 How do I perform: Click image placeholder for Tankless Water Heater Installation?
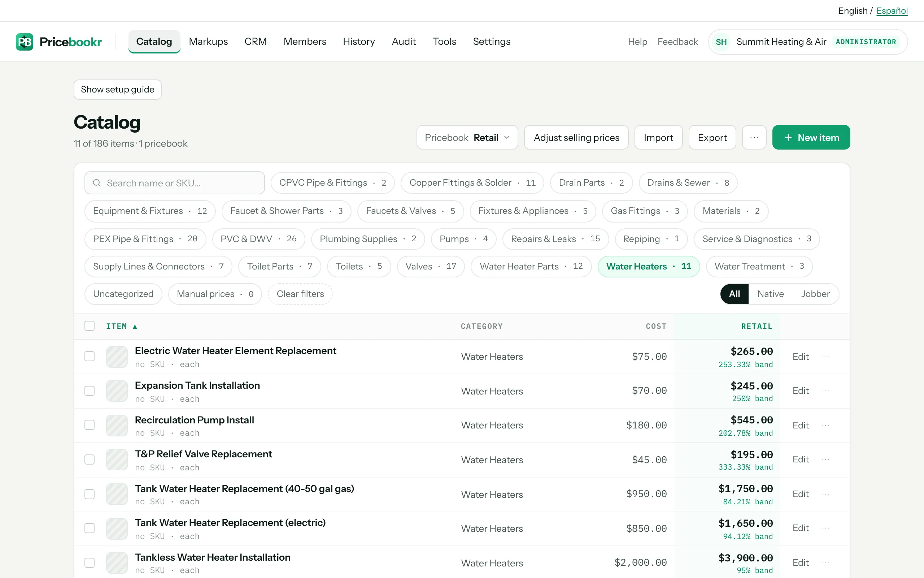[117, 563]
